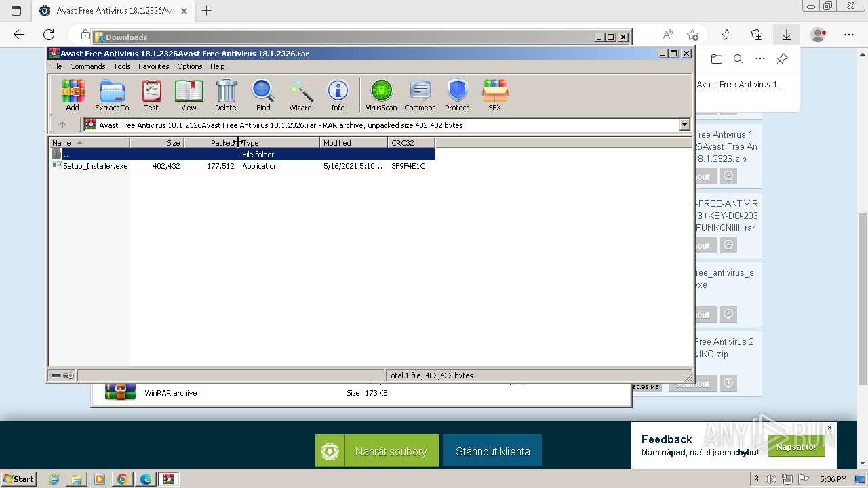Open Internet Explorer from taskbar
Image resolution: width=868 pixels, height=488 pixels.
(x=54, y=479)
